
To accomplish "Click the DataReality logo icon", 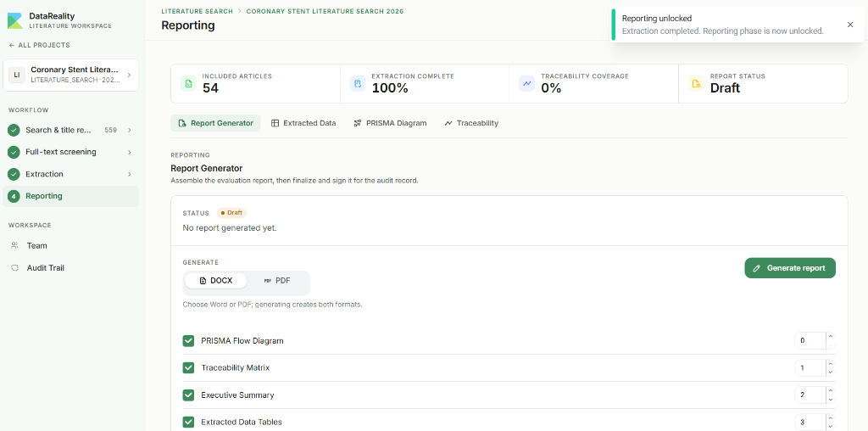I will 15,20.
